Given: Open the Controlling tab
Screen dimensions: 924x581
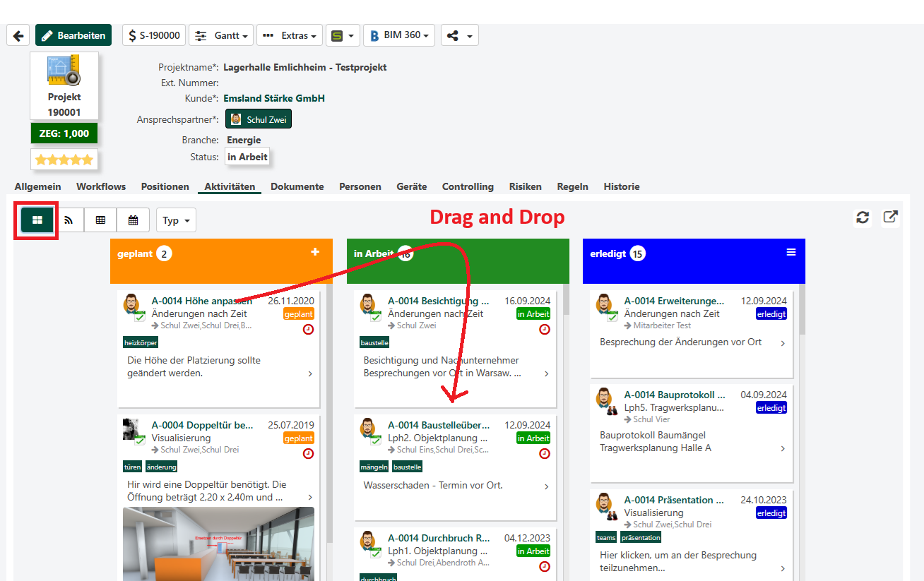Looking at the screenshot, I should point(468,187).
